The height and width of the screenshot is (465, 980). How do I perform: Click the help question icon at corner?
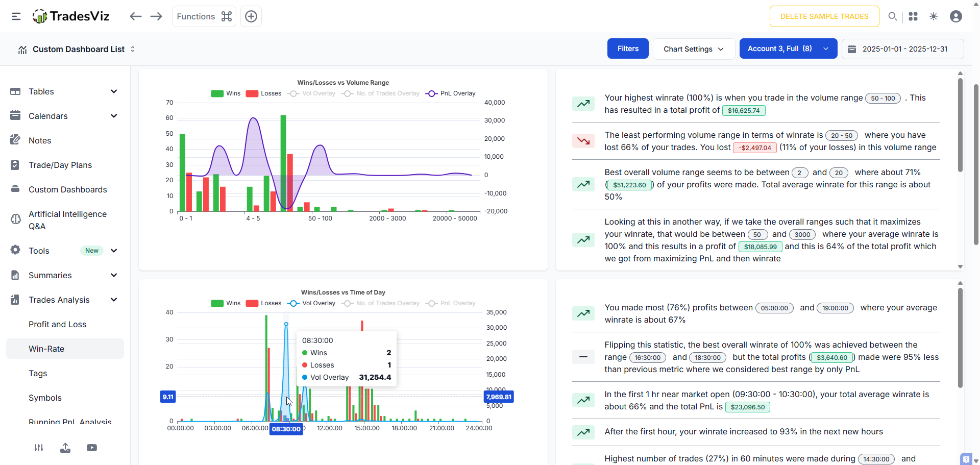966,459
